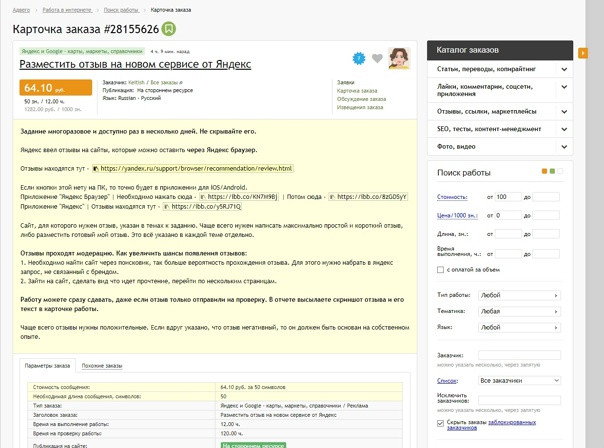Click the green bookmark icon beside order number
Viewport: 604px width, 448px height.
[168, 29]
